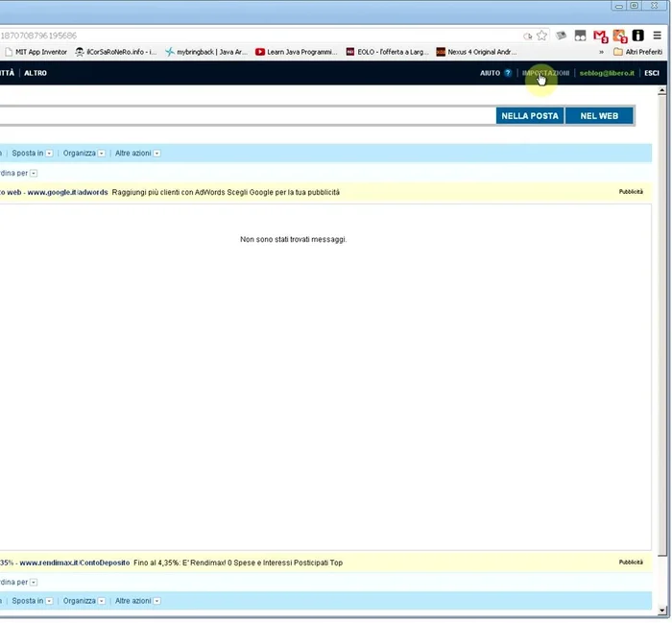Click the NELLA POSTA search button
This screenshot has height=623, width=672.
pos(530,116)
